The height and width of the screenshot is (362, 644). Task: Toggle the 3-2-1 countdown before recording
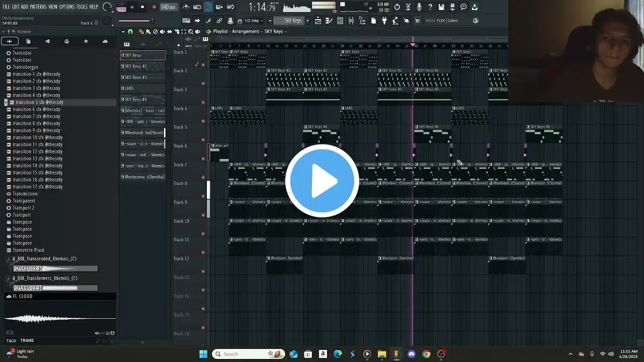tap(208, 7)
